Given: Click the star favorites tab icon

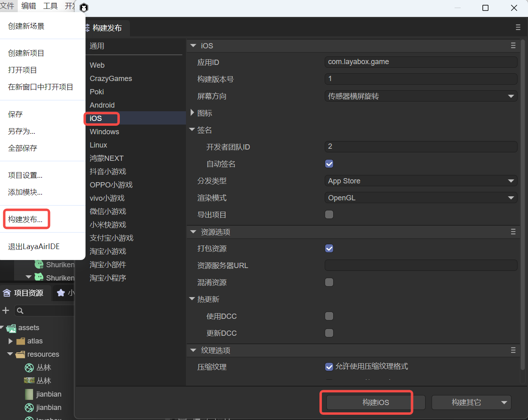Looking at the screenshot, I should (x=61, y=293).
